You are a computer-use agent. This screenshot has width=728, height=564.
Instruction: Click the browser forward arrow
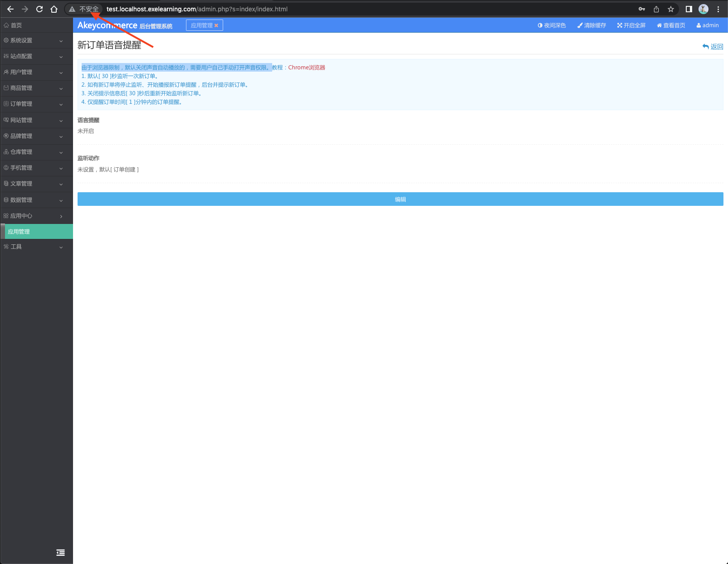[x=25, y=9]
